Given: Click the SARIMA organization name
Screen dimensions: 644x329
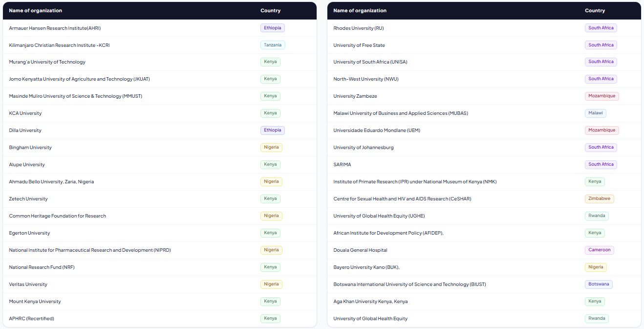Looking at the screenshot, I should [342, 165].
